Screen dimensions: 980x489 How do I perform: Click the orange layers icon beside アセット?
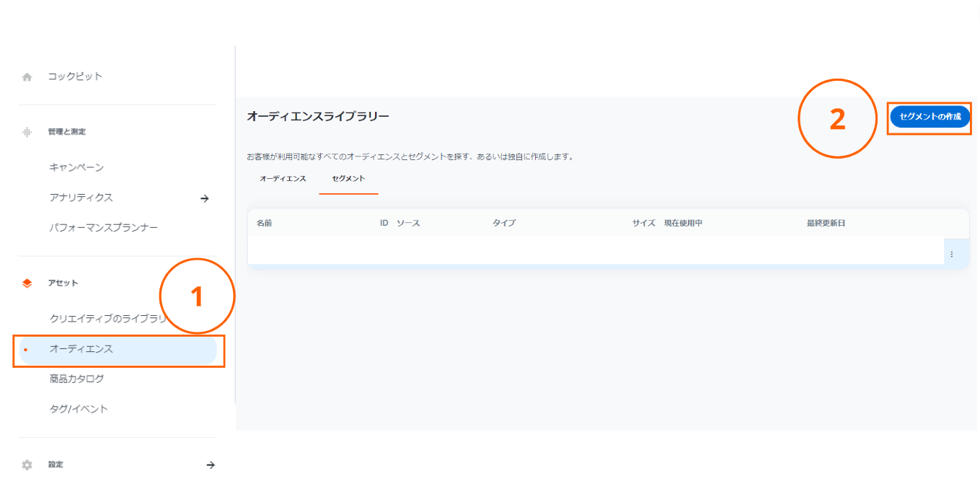point(27,283)
